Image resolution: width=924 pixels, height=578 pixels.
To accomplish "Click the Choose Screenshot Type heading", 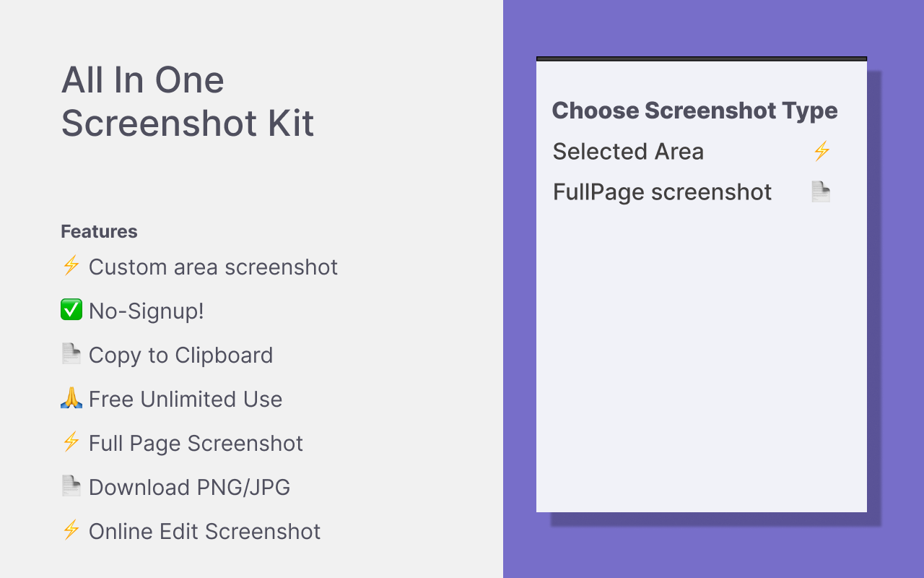I will (694, 111).
